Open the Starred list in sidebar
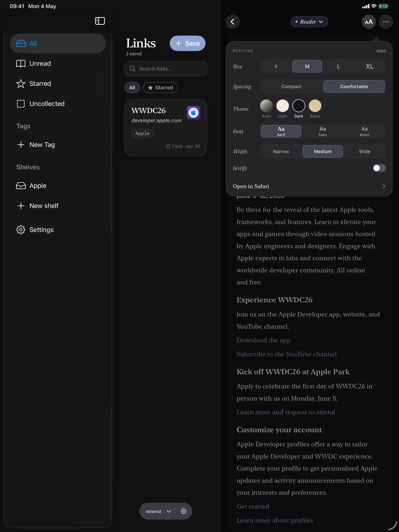 tap(58, 84)
